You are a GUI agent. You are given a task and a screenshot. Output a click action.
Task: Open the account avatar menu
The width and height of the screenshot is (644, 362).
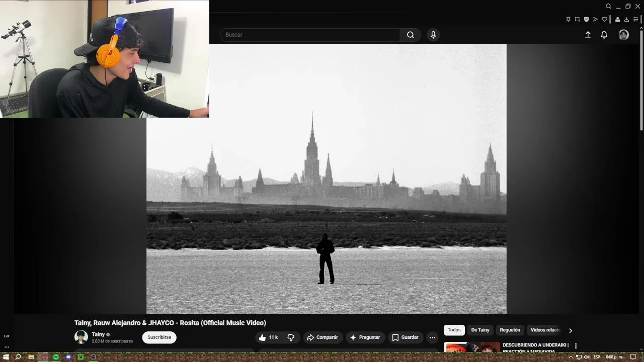tap(624, 35)
